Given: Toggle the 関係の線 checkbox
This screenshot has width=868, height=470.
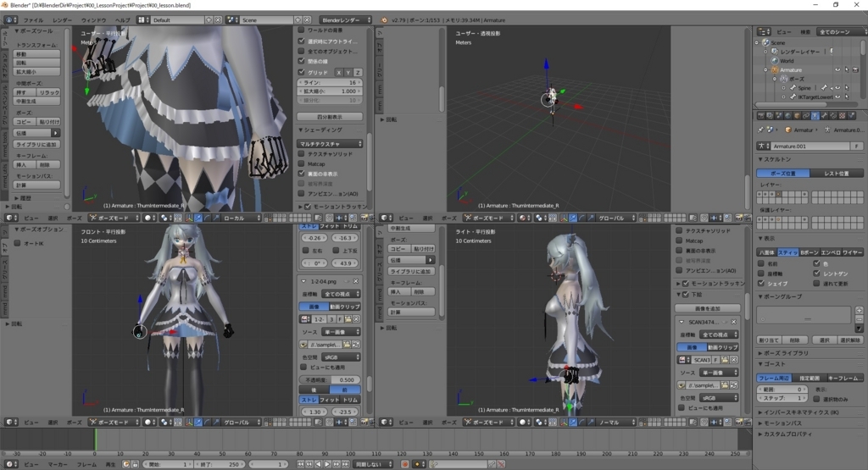Looking at the screenshot, I should point(302,61).
